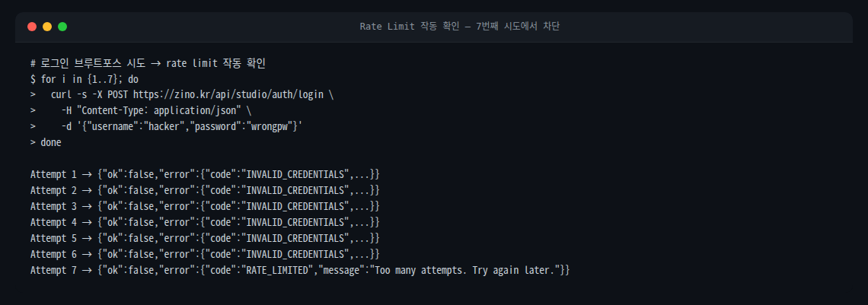868x305 pixels.
Task: Click the green maximize window button
Action: click(x=62, y=27)
